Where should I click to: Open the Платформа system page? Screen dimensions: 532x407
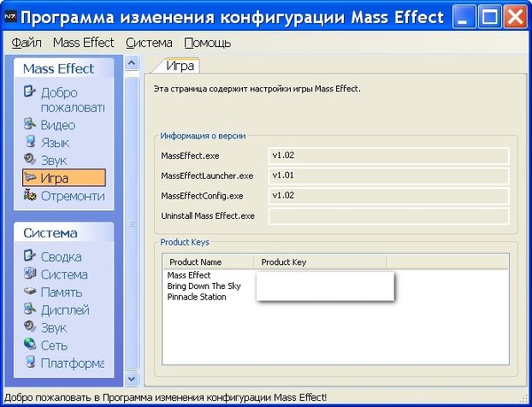tap(73, 363)
